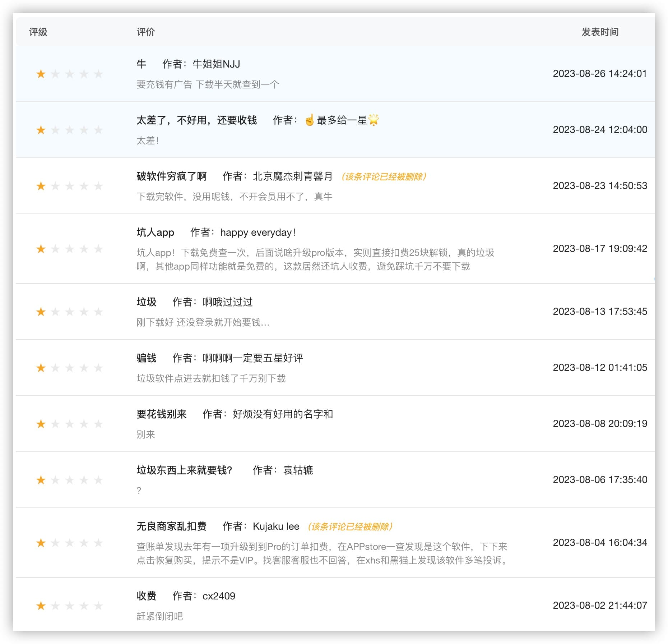The image size is (668, 644).
Task: Select author name Kujaku lee
Action: tap(276, 526)
